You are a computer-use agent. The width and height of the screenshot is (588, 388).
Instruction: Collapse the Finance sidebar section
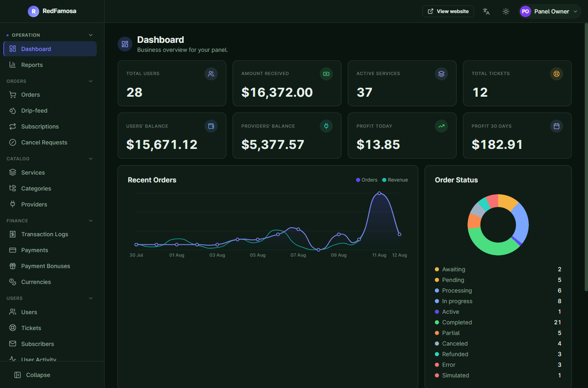coord(91,221)
